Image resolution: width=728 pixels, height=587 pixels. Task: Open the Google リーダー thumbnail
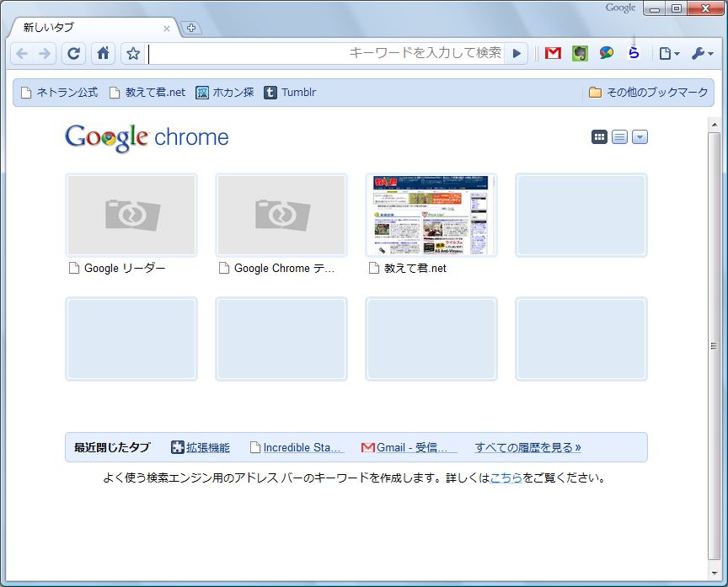click(131, 215)
